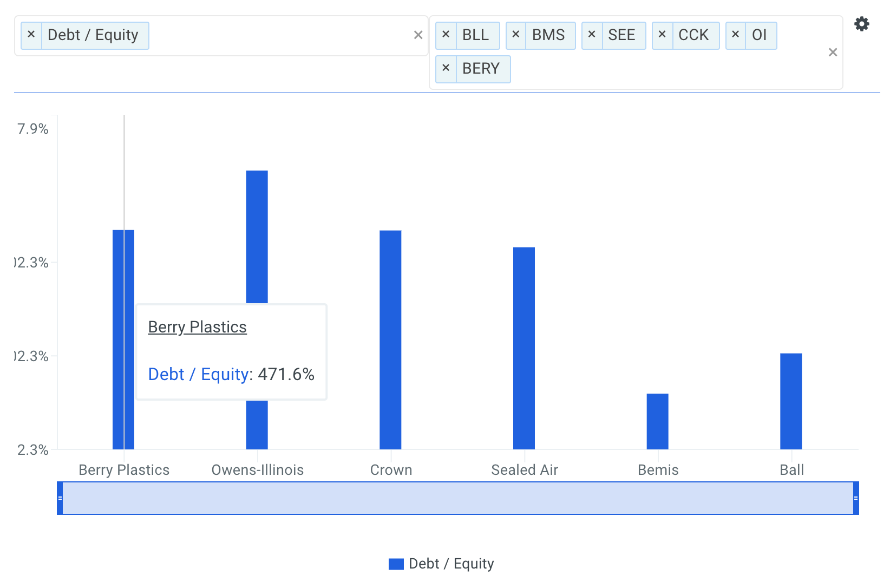Viewport: 890px width, 588px height.
Task: Click the CCK ticker label
Action: (693, 35)
